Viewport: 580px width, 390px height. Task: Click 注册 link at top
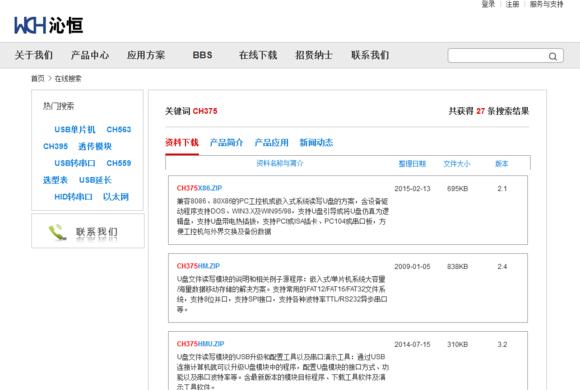pos(512,4)
